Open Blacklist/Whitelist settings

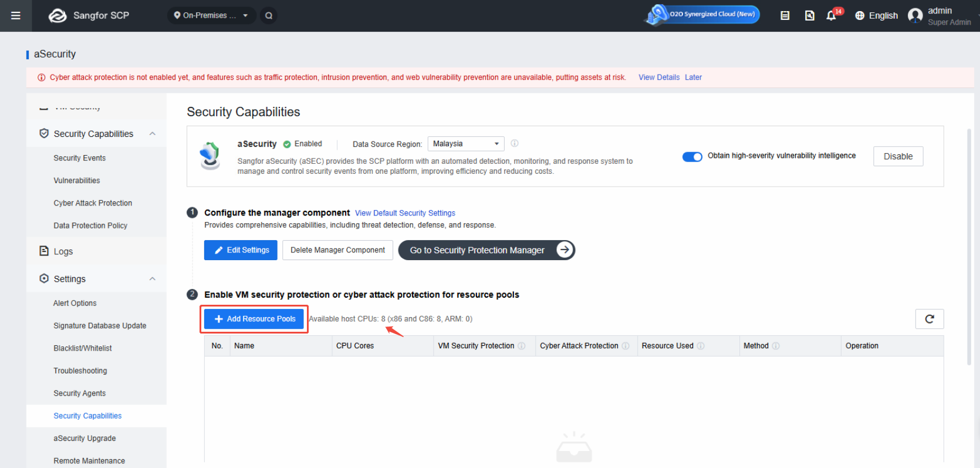coord(83,348)
